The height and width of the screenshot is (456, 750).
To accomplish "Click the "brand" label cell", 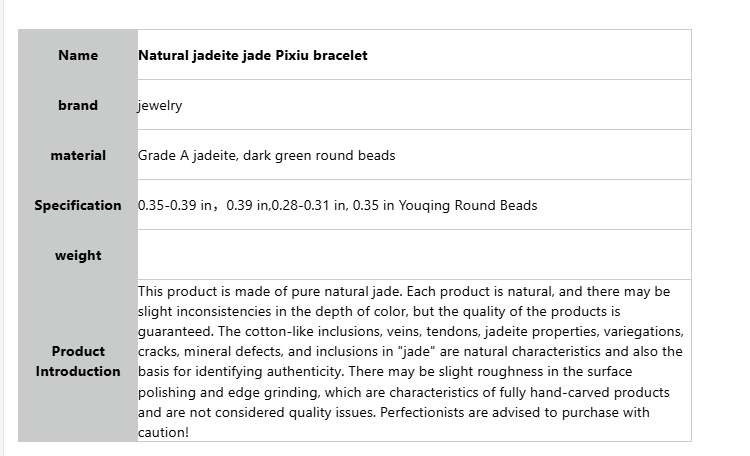I will click(x=78, y=105).
